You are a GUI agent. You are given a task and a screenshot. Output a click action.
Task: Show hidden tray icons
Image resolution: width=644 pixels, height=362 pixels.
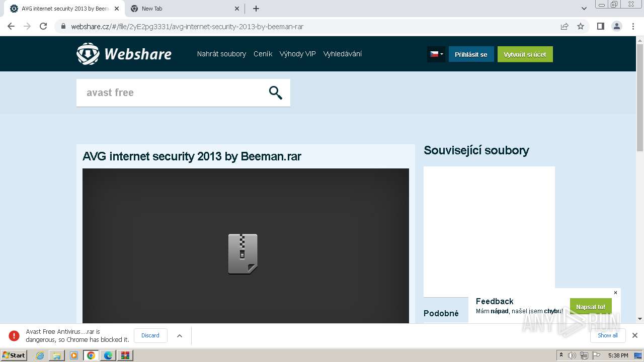click(x=561, y=355)
